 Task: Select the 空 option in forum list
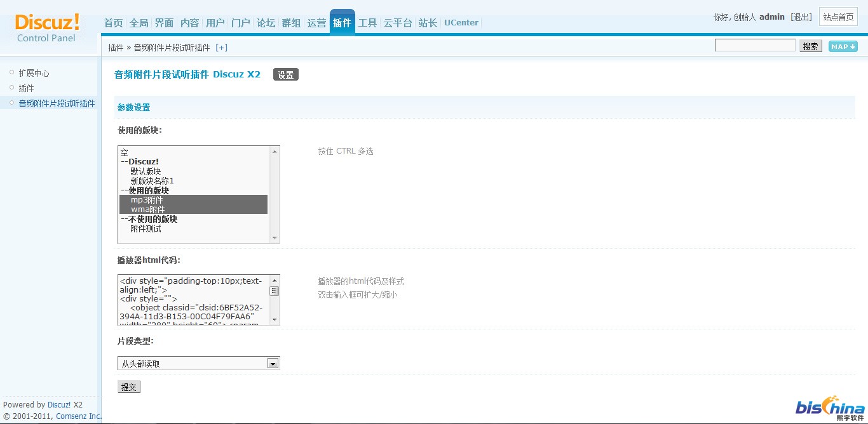click(194, 152)
